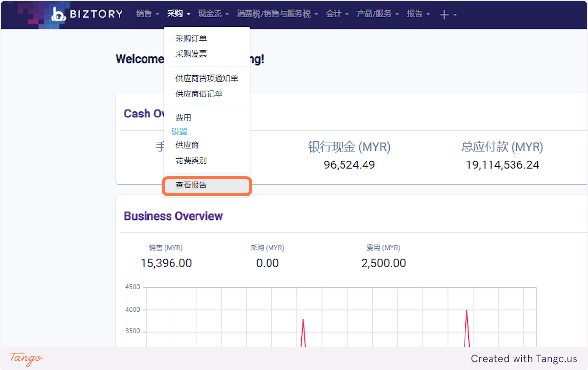Viewport: 588px width, 370px height.
Task: Open 花费类别 settings entry
Action: [207, 161]
